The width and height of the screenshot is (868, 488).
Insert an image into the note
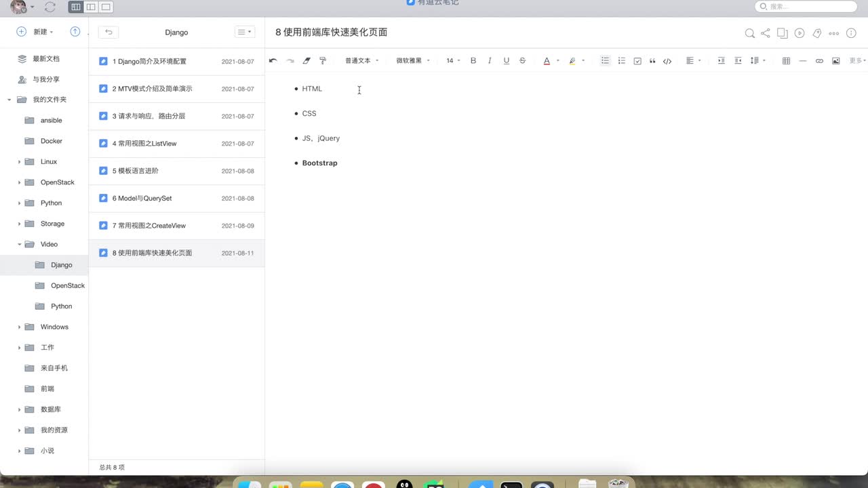836,61
